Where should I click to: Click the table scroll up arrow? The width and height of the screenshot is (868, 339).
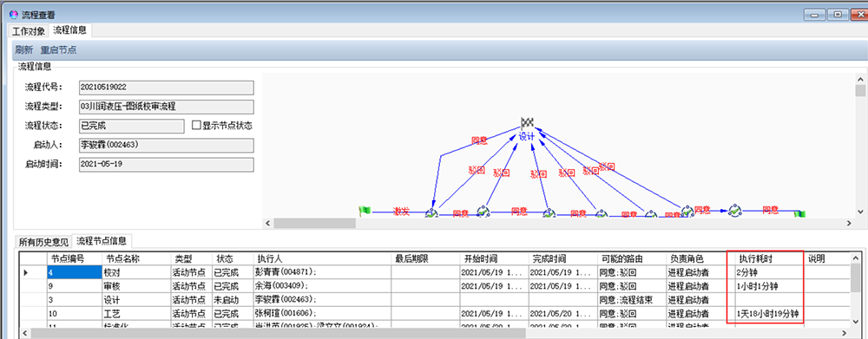click(x=856, y=258)
